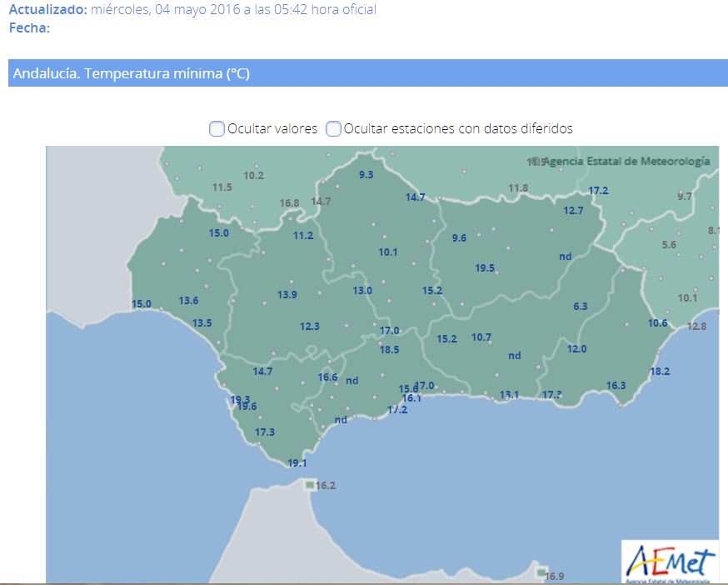This screenshot has height=585, width=728.
Task: Click the 13.9 temperature label
Action: coord(287,294)
